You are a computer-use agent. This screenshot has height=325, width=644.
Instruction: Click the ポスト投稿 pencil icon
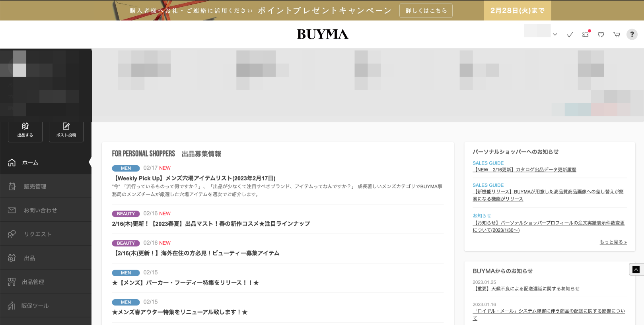point(66,126)
